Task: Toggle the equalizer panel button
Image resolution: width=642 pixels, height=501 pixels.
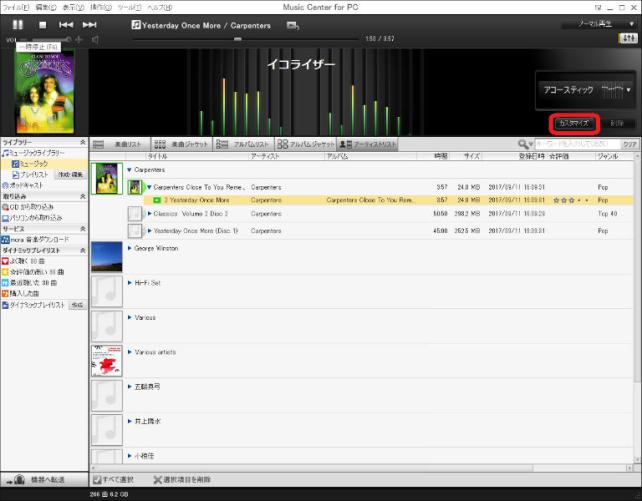Action: coord(628,38)
